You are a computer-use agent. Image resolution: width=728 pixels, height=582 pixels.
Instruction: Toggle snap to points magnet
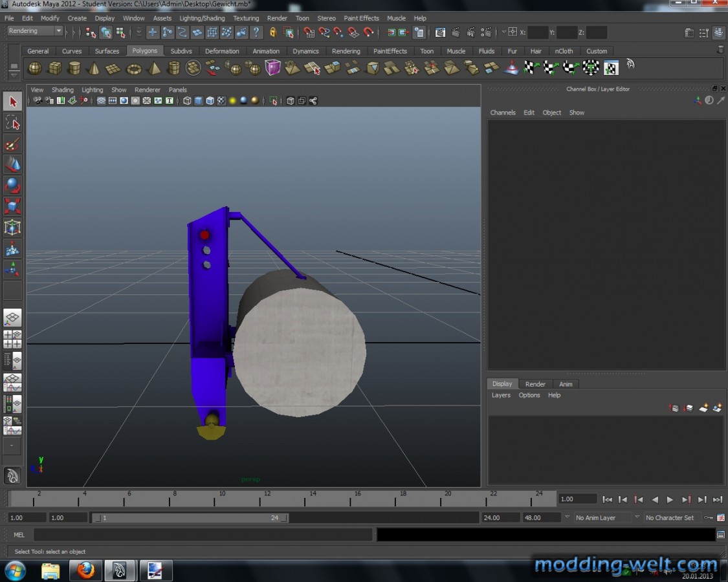tap(338, 32)
